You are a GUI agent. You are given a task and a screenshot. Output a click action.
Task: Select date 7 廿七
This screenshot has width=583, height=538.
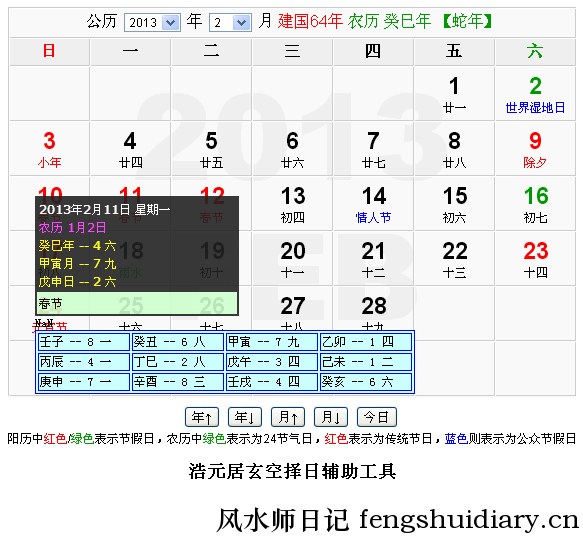373,149
